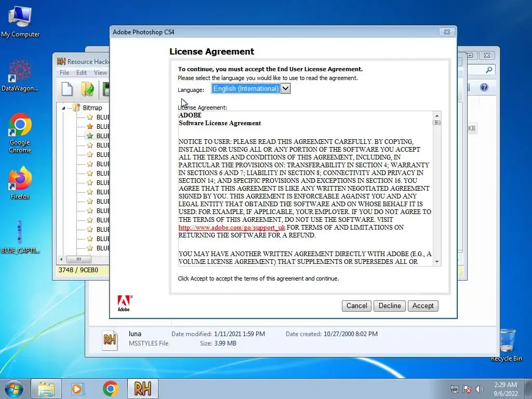Click Action Center flag tray icon

tap(467, 389)
